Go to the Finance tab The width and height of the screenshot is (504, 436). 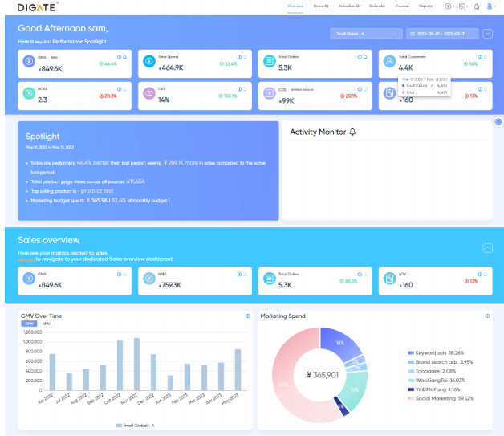(x=402, y=6)
